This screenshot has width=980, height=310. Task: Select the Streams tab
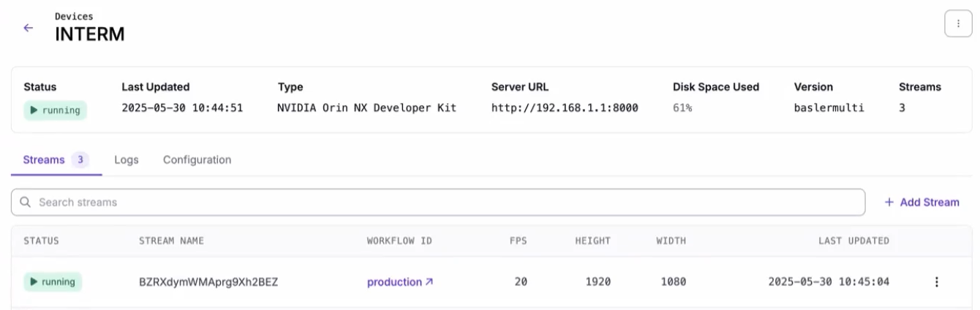tap(56, 159)
